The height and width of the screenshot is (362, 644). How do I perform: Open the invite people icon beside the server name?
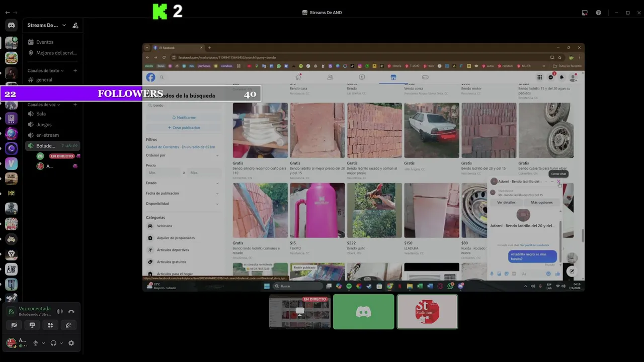[75, 25]
